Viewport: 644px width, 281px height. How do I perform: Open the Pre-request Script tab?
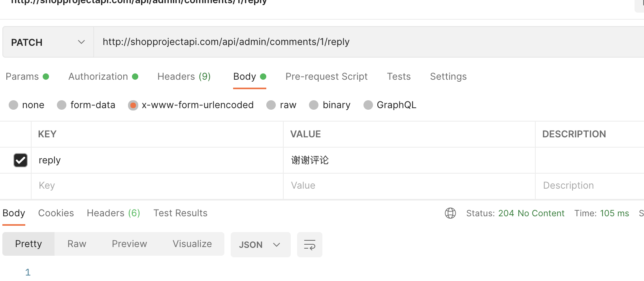pos(326,77)
